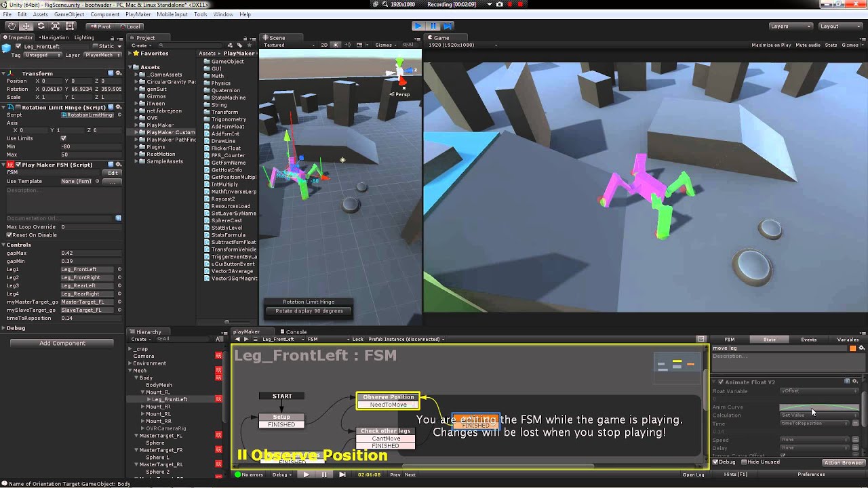Open the Layers dropdown

coord(790,26)
